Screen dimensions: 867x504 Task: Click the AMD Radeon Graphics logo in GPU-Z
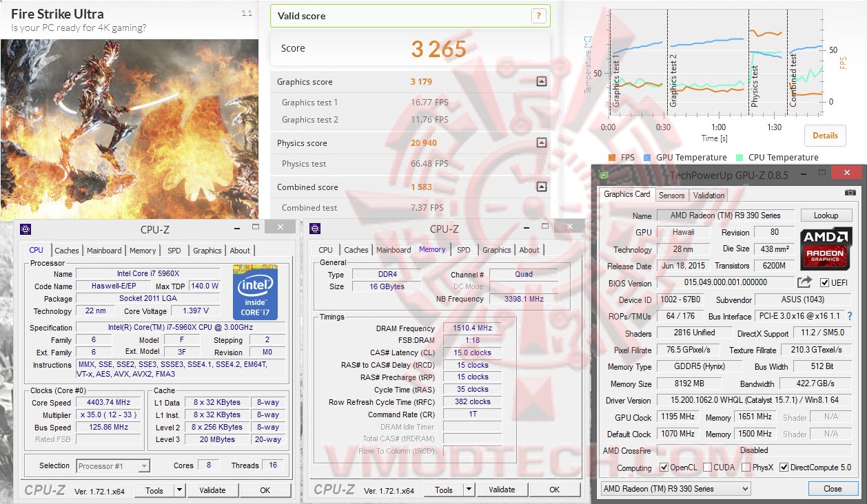[x=826, y=248]
